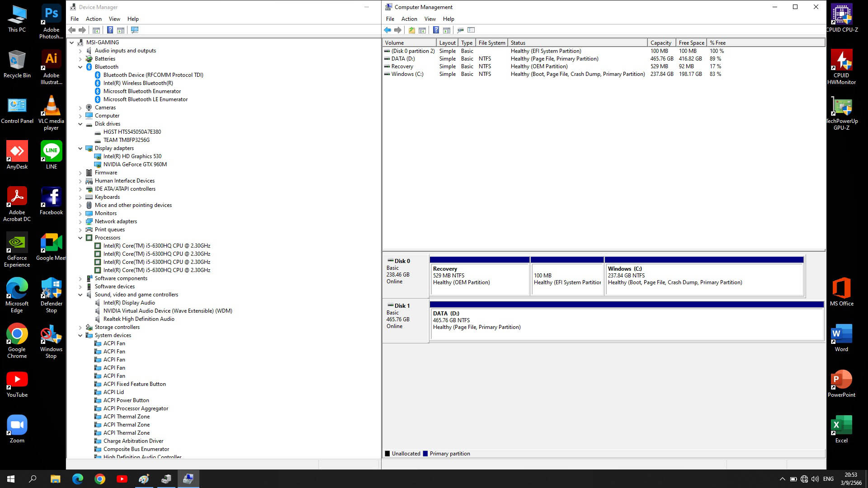Collapse the Processors node
Screen dimensions: 868x488
click(80, 238)
